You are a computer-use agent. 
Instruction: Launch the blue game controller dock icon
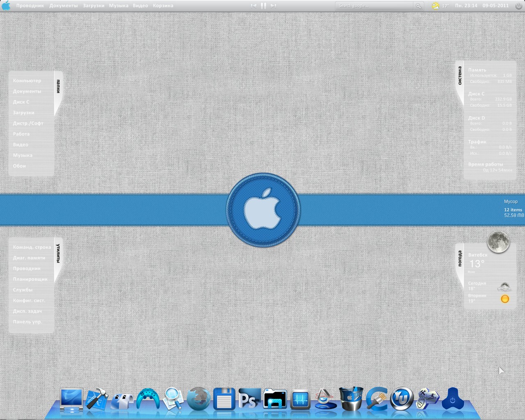[x=148, y=399]
